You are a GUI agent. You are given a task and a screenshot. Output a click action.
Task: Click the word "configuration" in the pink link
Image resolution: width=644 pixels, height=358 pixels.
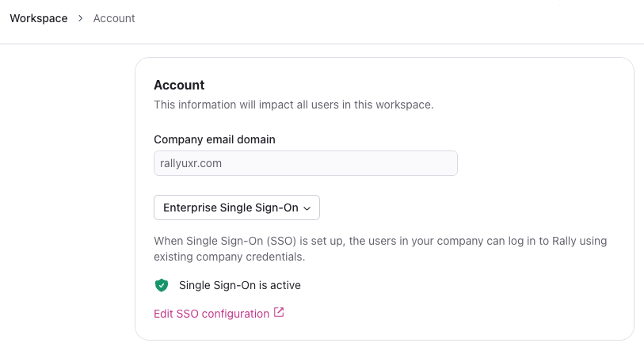(x=235, y=314)
